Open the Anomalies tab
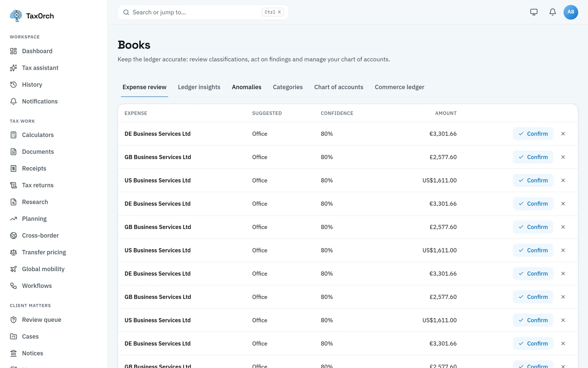Viewport: 588px width, 368px height. click(247, 87)
